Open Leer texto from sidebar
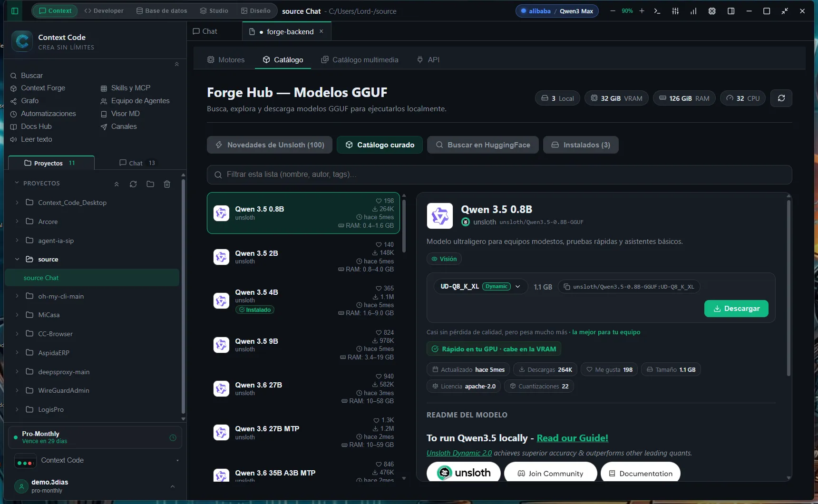This screenshot has width=818, height=504. click(31, 139)
